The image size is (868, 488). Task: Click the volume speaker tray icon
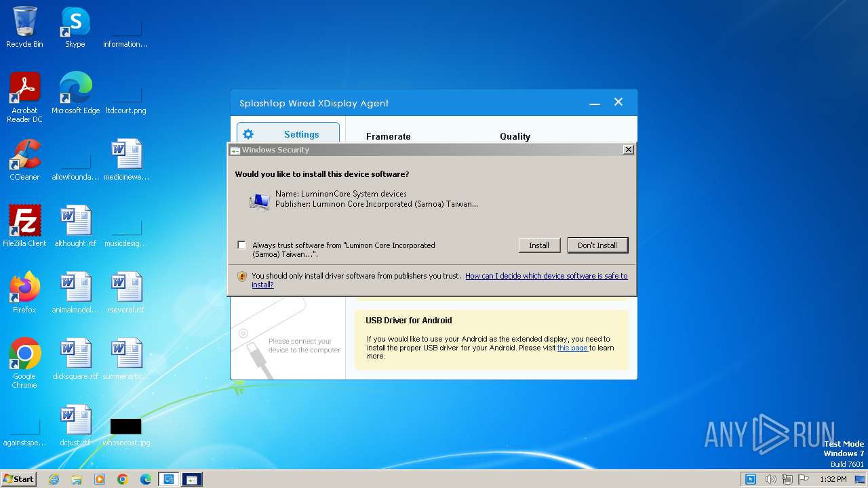coord(770,479)
